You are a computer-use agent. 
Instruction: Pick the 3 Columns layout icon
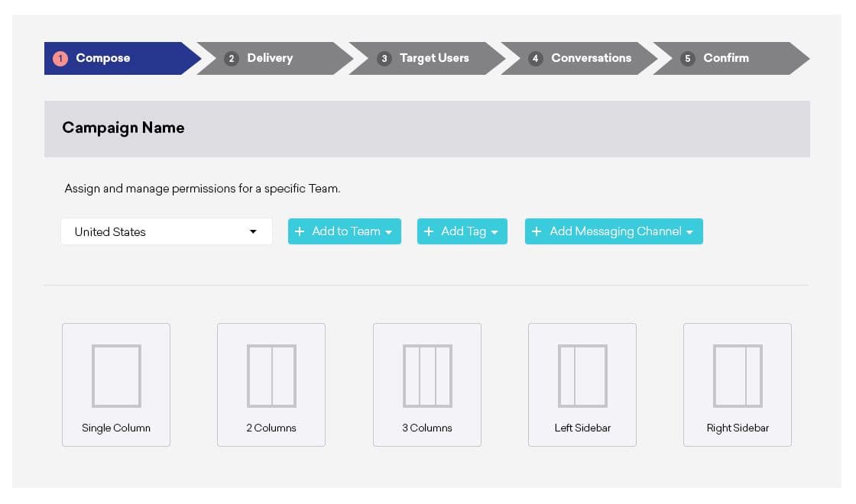pos(427,376)
